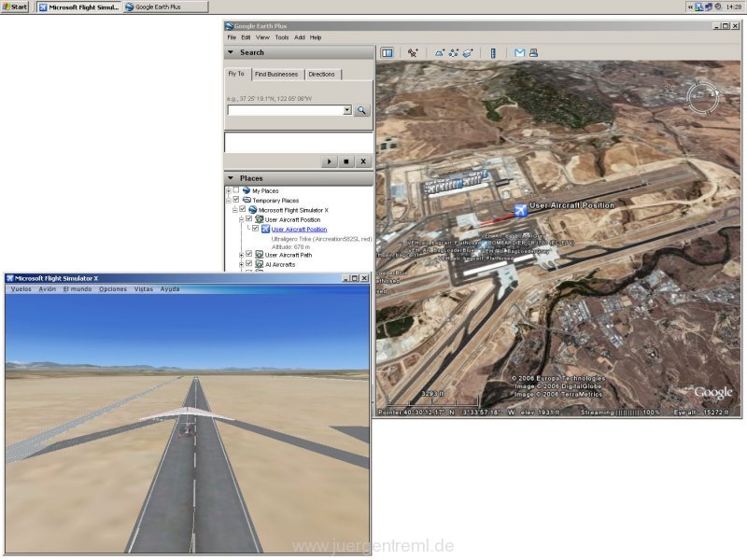The height and width of the screenshot is (560, 747).
Task: Click the Flight Simulator X window title icon
Action: point(9,278)
